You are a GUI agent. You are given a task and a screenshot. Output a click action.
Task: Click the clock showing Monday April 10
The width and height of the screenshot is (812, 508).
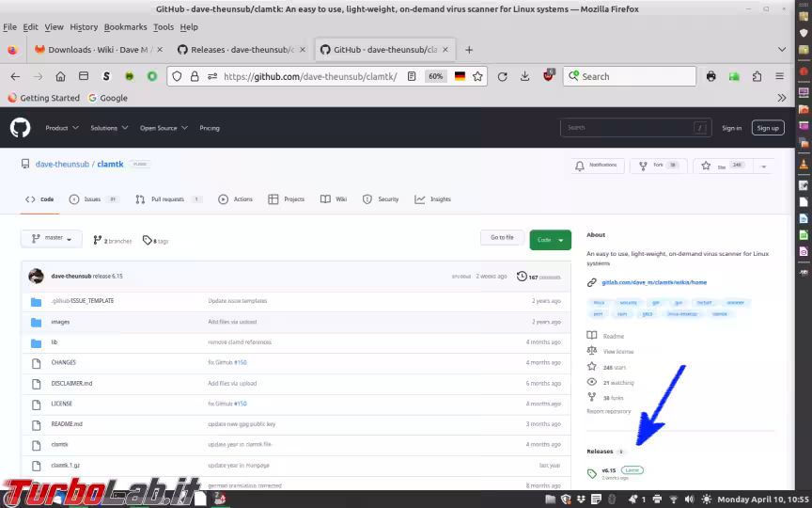pyautogui.click(x=763, y=500)
